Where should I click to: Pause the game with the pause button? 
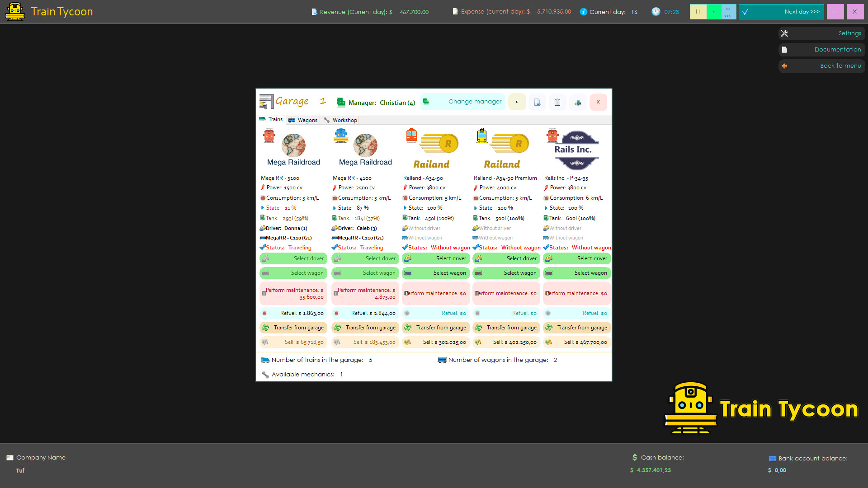(x=698, y=11)
